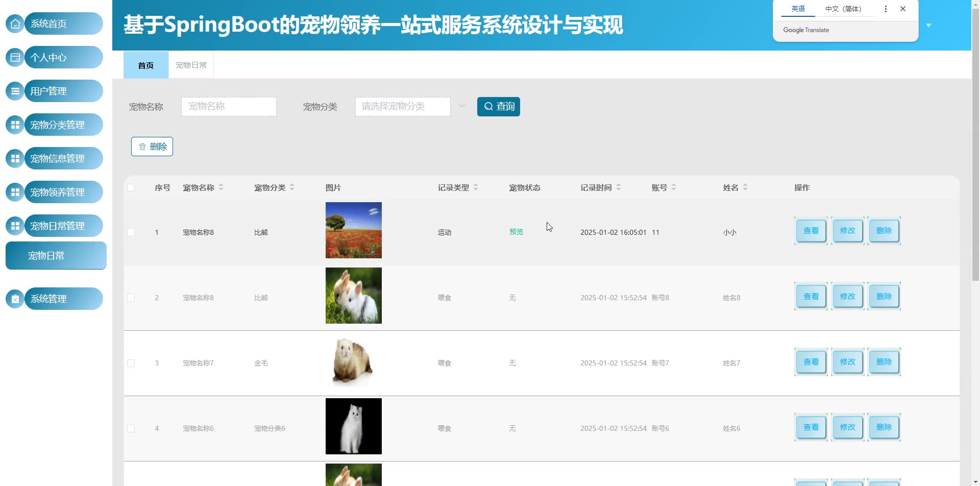Image resolution: width=980 pixels, height=486 pixels.
Task: Sort table by 宠物名称 column arrows
Action: pyautogui.click(x=221, y=188)
